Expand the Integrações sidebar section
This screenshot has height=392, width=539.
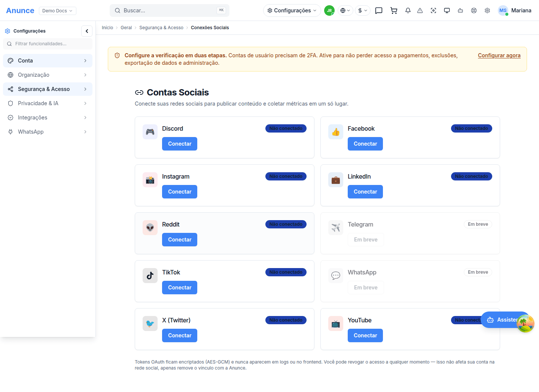tap(48, 118)
